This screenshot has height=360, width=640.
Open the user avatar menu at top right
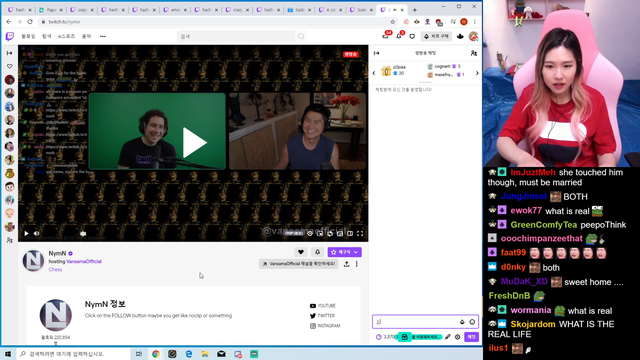click(473, 36)
